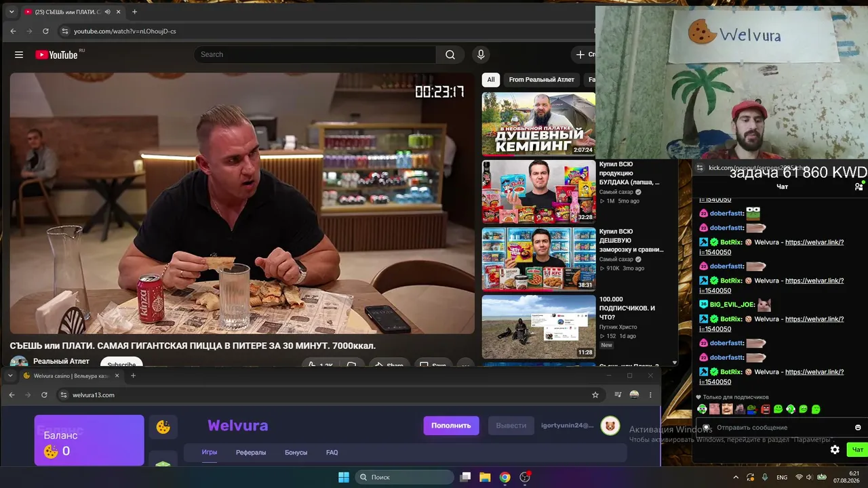Screen dimensions: 868x488
Task: Open the YouTube hamburger guide menu
Action: (x=19, y=54)
